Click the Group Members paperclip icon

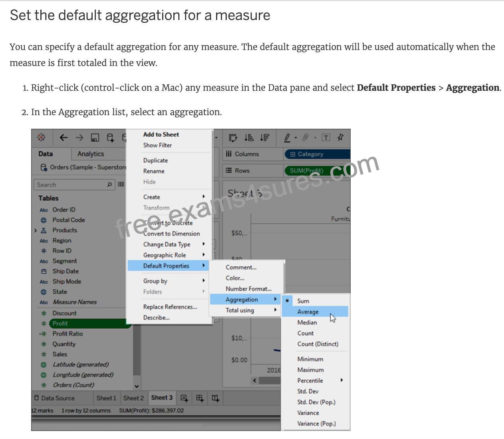coord(305,138)
